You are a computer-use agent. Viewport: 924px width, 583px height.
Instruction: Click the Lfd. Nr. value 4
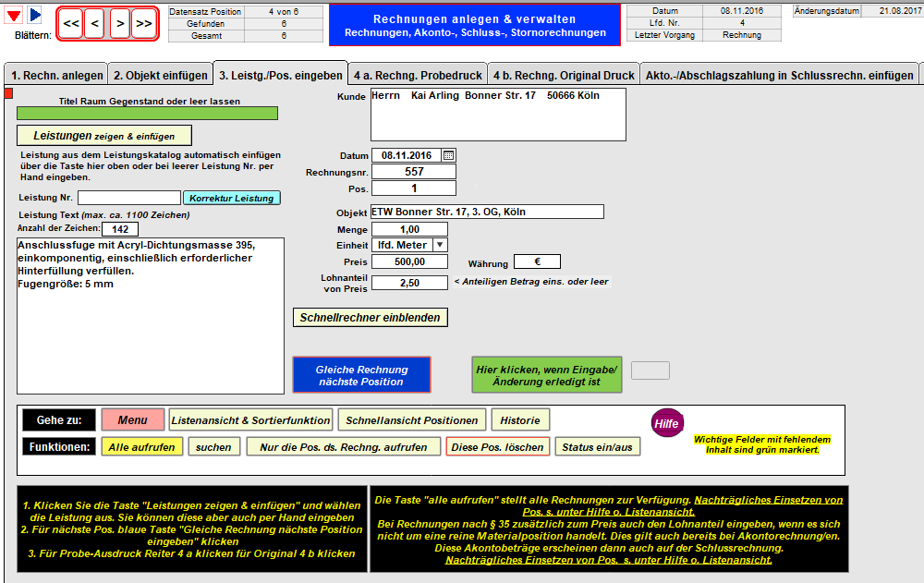742,23
